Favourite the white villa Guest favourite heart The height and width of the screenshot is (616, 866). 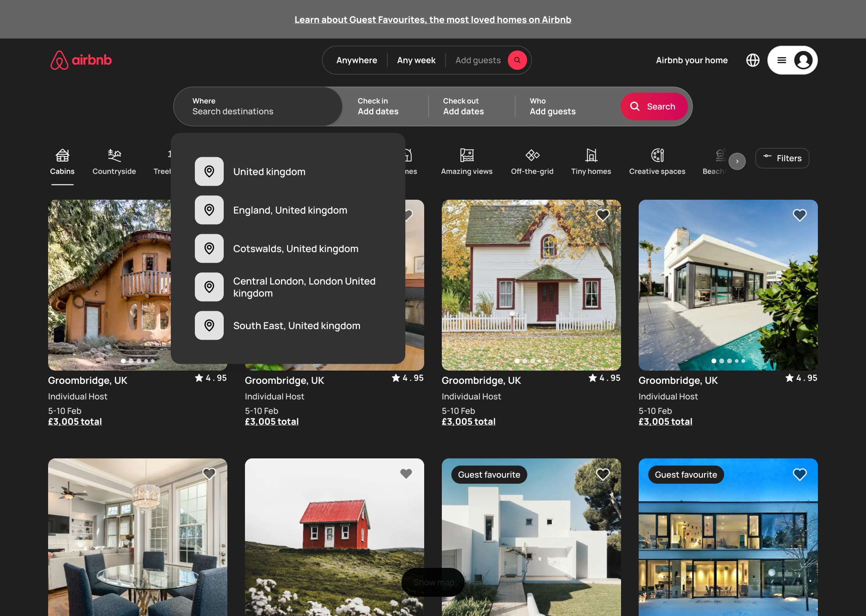click(603, 474)
